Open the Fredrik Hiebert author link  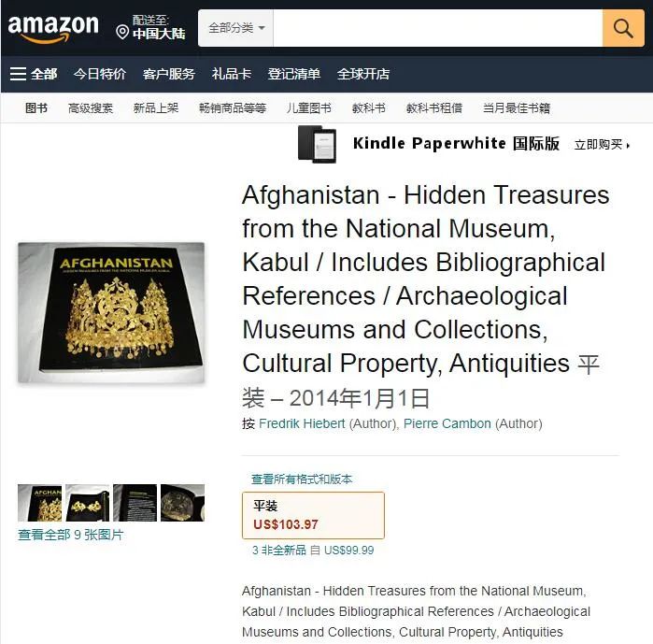[302, 423]
